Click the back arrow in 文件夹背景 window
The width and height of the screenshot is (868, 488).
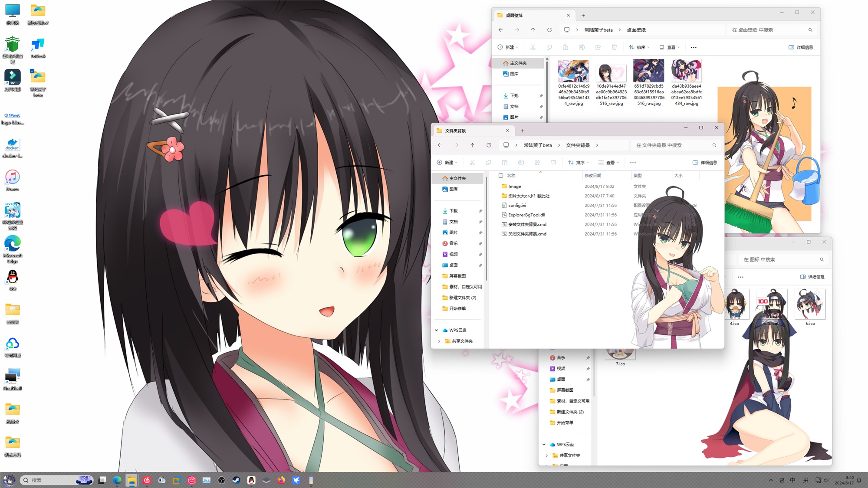(440, 145)
